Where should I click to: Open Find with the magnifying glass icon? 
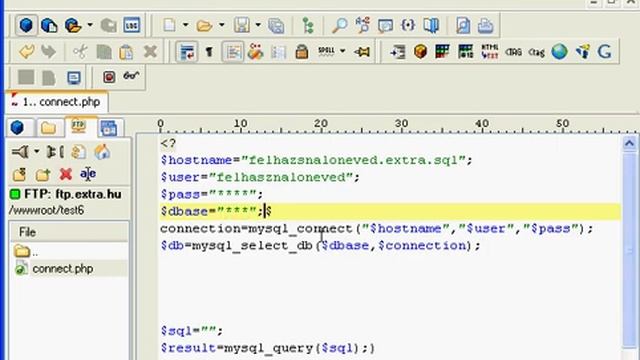pos(339,26)
